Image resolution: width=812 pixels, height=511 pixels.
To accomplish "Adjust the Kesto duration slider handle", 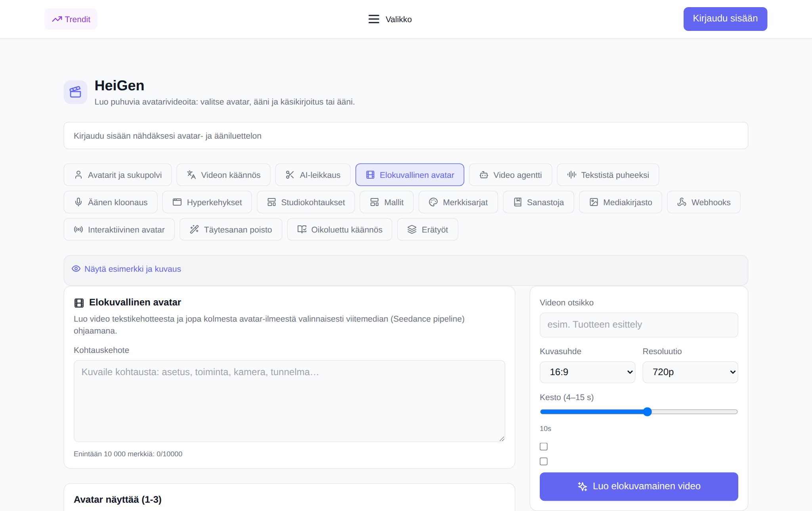I will [648, 412].
